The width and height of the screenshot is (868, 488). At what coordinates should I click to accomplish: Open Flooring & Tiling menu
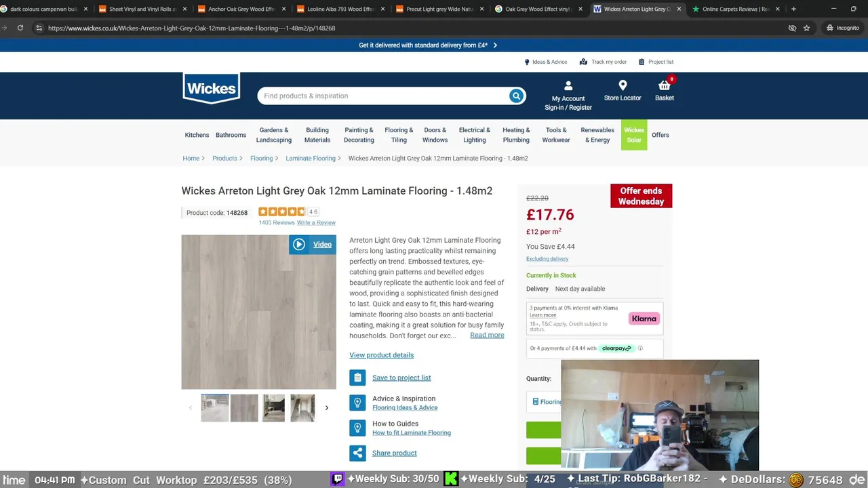click(x=399, y=135)
